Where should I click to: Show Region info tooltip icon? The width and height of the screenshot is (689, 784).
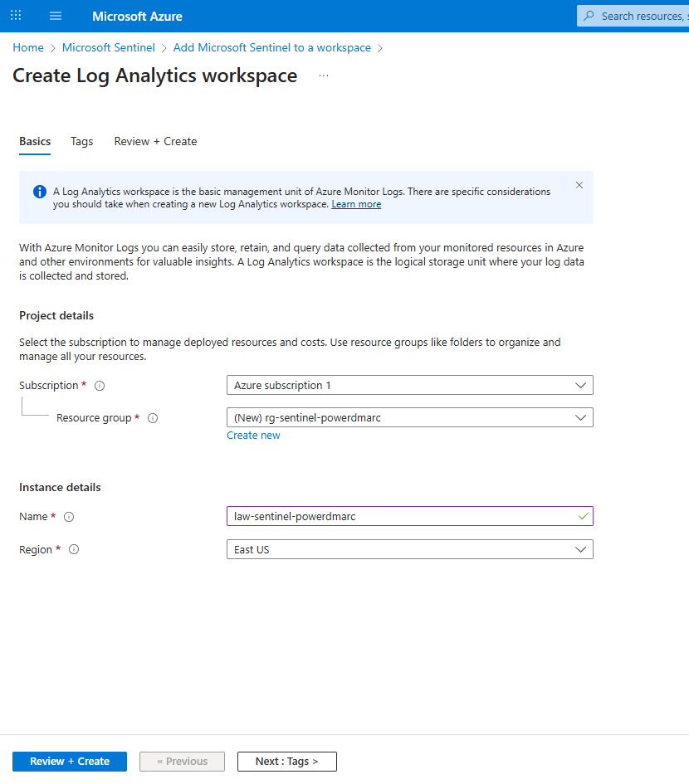pyautogui.click(x=74, y=549)
